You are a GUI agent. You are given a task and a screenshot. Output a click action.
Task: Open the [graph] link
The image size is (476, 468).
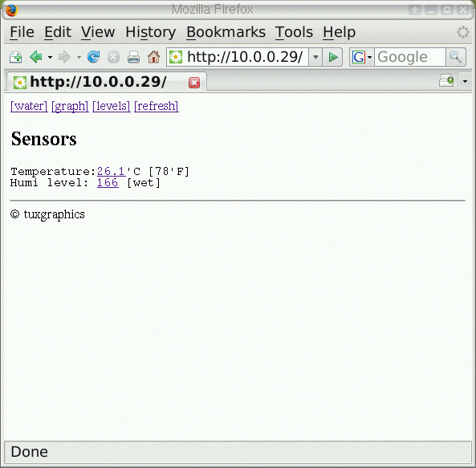(x=70, y=106)
